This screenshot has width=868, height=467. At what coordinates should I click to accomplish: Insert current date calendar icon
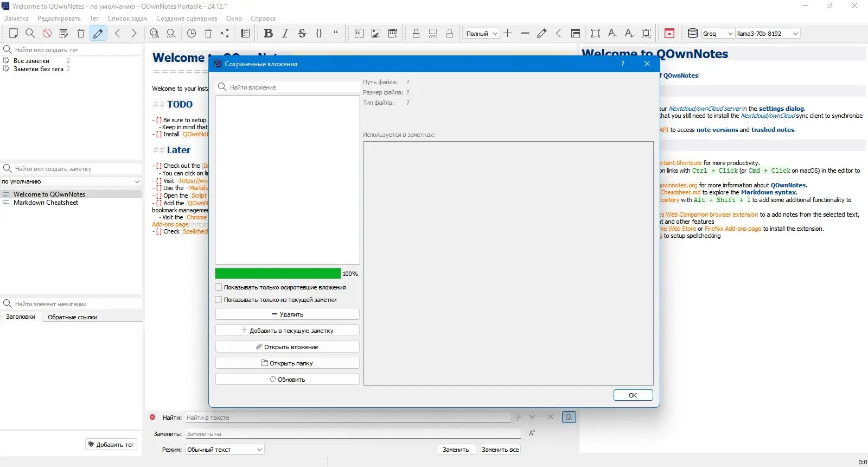pyautogui.click(x=393, y=33)
